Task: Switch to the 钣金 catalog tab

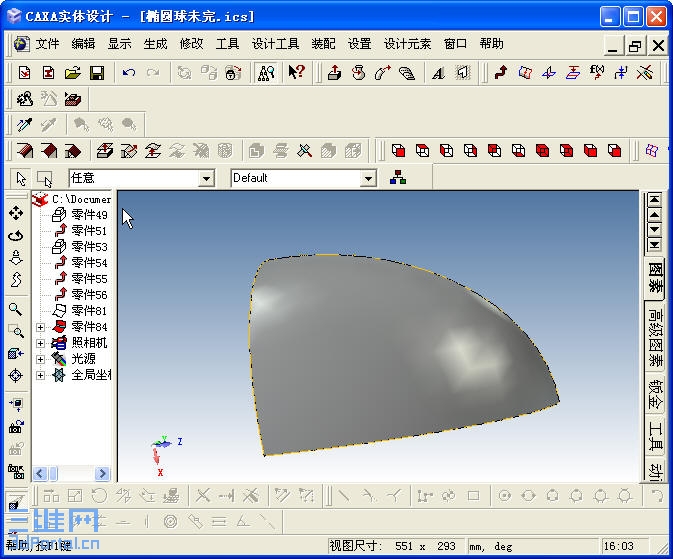Action: tap(655, 394)
